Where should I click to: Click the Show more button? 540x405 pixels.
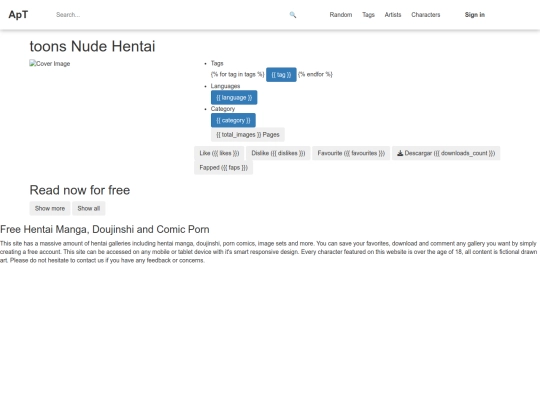coord(50,208)
